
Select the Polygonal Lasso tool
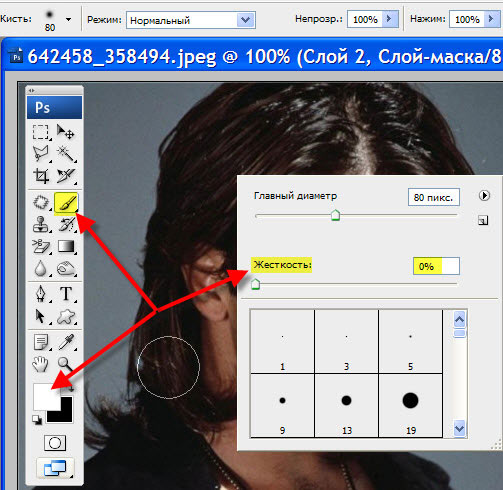tap(41, 154)
